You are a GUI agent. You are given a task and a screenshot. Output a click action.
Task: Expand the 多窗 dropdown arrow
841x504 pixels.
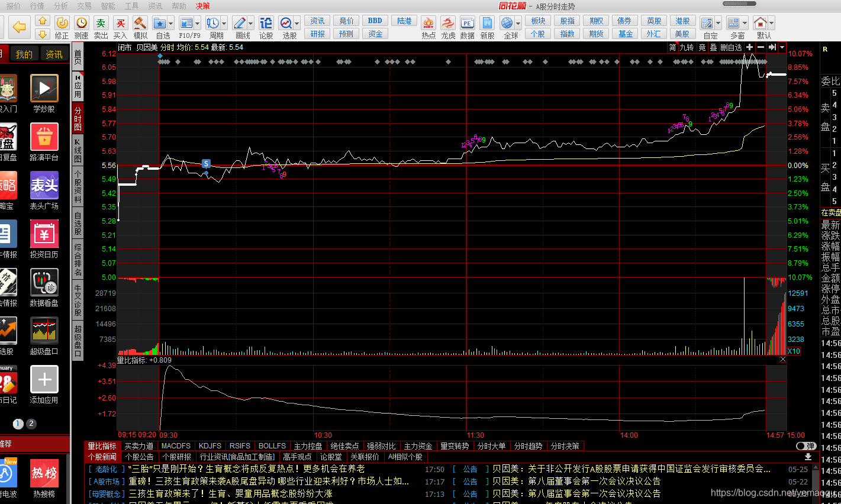point(745,24)
